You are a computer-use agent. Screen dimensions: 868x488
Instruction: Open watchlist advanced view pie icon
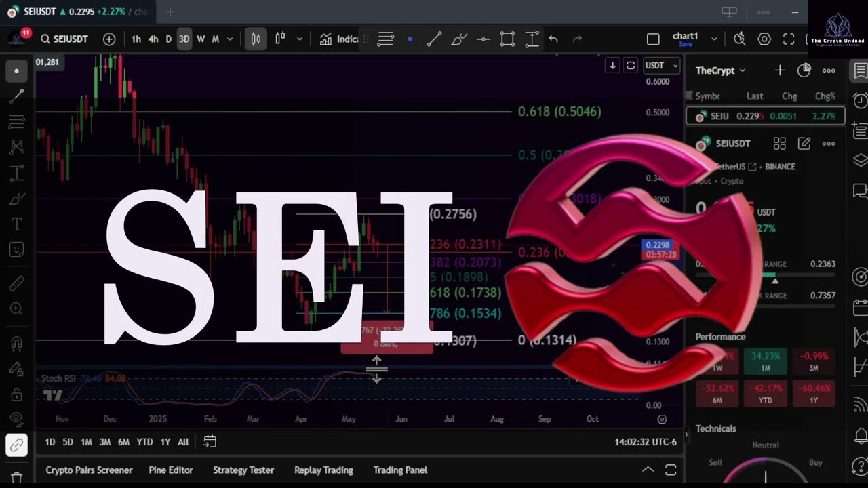[804, 70]
